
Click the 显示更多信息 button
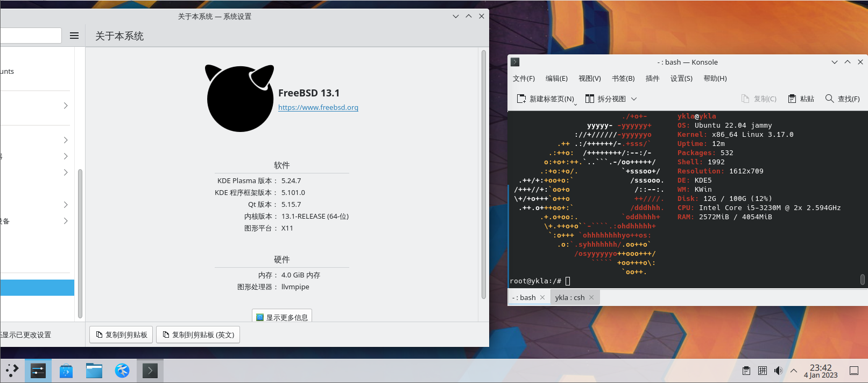tap(282, 317)
